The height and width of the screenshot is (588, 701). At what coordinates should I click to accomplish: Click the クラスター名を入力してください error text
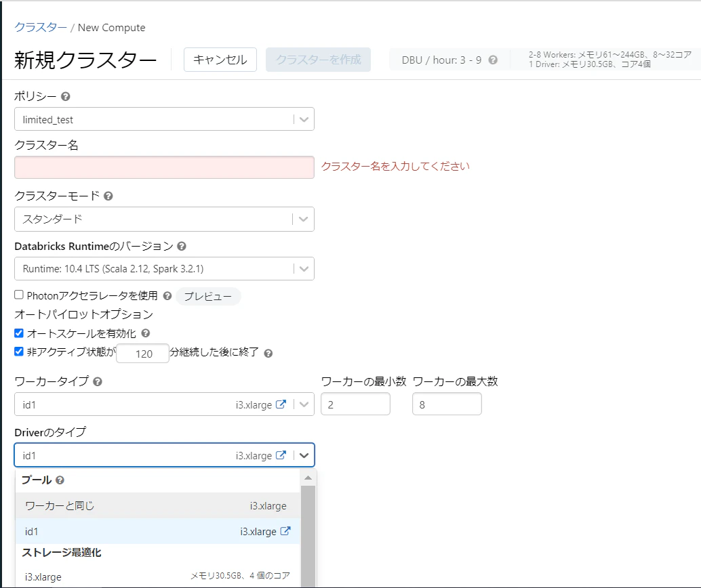[395, 166]
